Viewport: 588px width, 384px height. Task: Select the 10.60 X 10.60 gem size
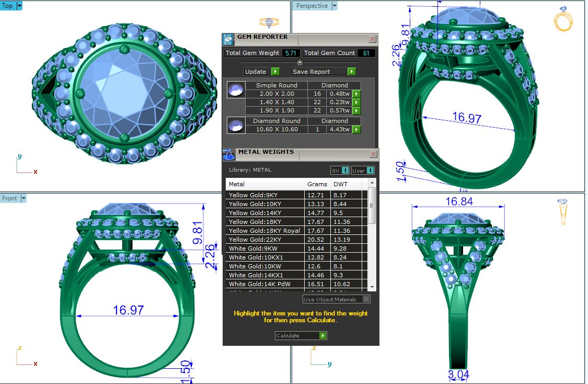pos(276,130)
